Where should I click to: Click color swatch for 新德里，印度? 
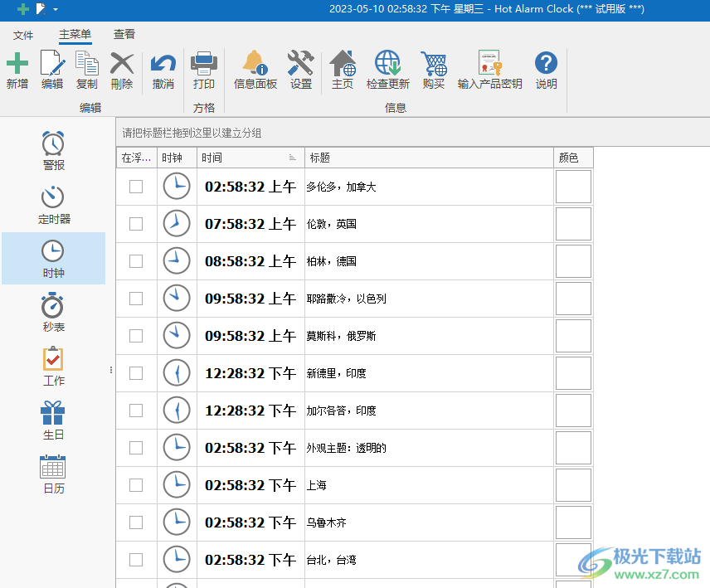[573, 373]
